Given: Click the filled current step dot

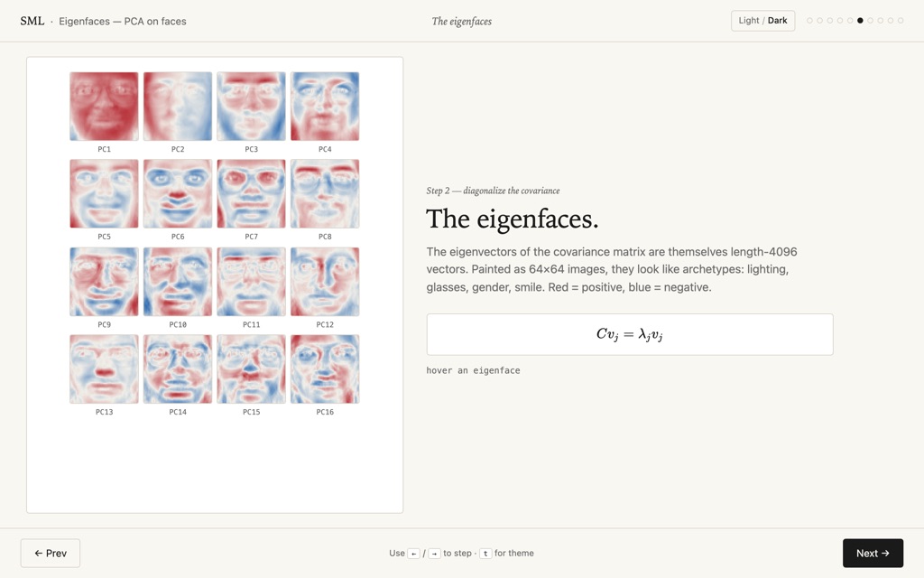Looking at the screenshot, I should [x=860, y=21].
